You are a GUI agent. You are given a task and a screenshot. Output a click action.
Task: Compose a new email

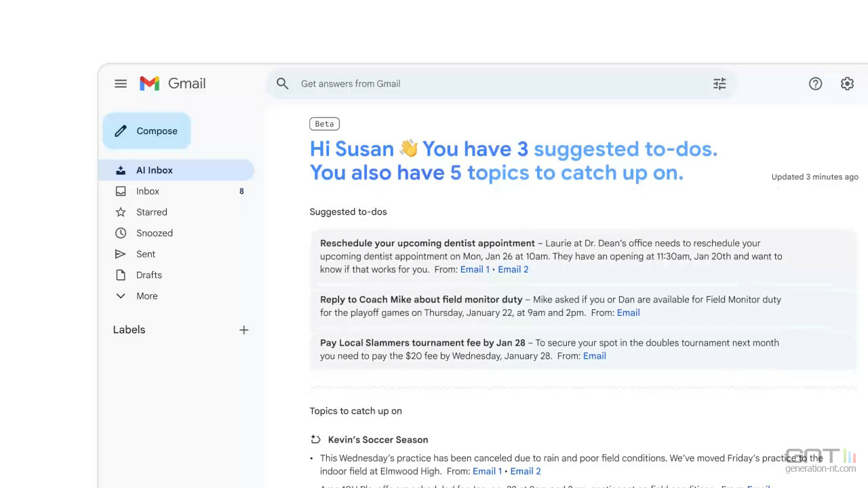click(x=146, y=131)
